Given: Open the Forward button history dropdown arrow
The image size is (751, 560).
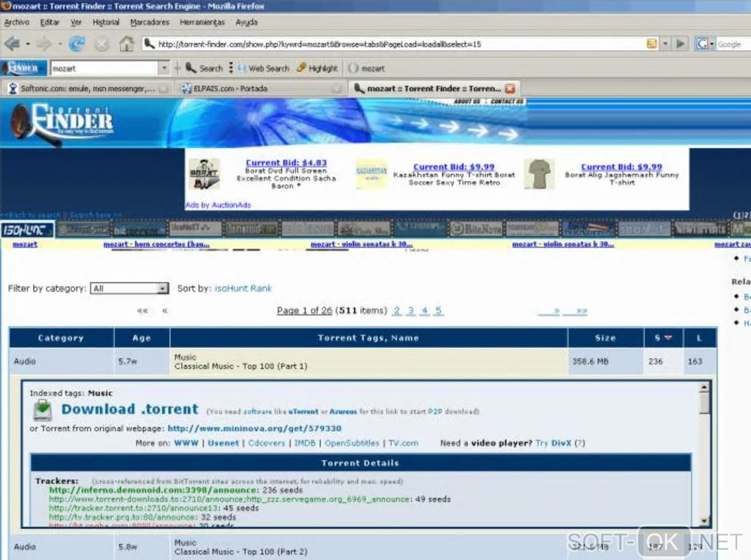Looking at the screenshot, I should coord(60,44).
